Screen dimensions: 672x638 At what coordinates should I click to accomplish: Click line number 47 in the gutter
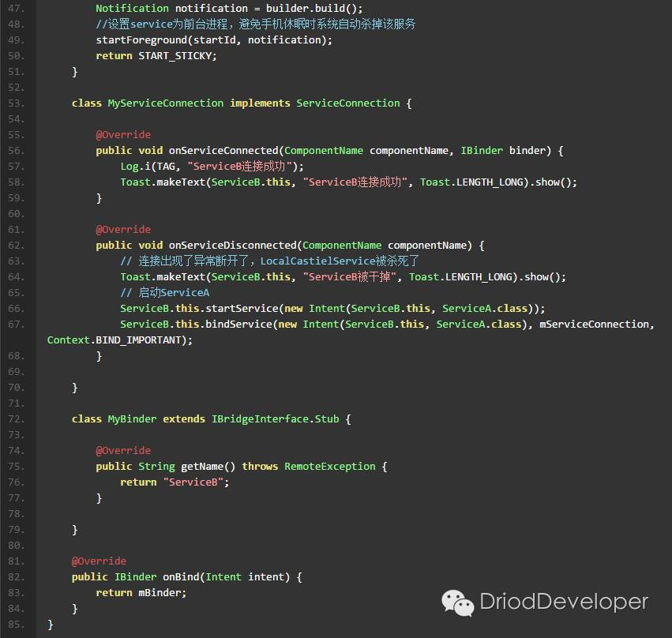pos(16,9)
